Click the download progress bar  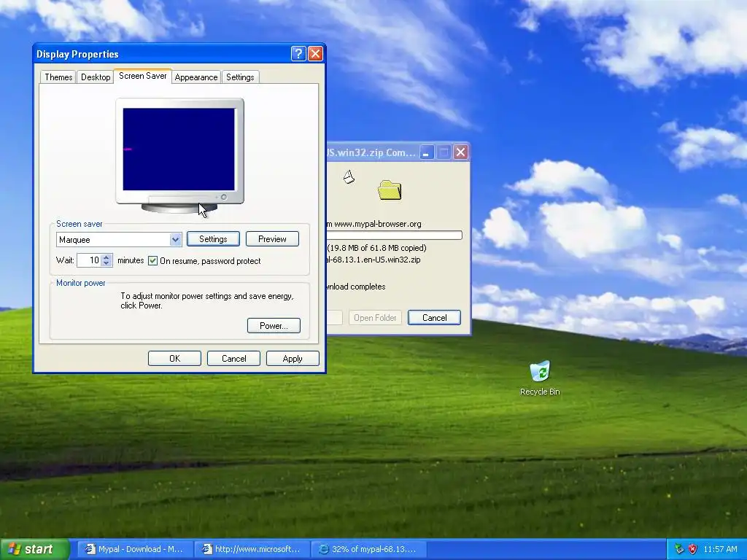pos(395,236)
